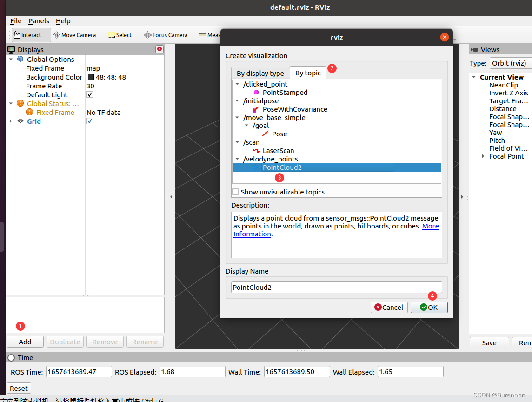The height and width of the screenshot is (402, 532).
Task: Click the Views panel eye icon
Action: (474, 49)
